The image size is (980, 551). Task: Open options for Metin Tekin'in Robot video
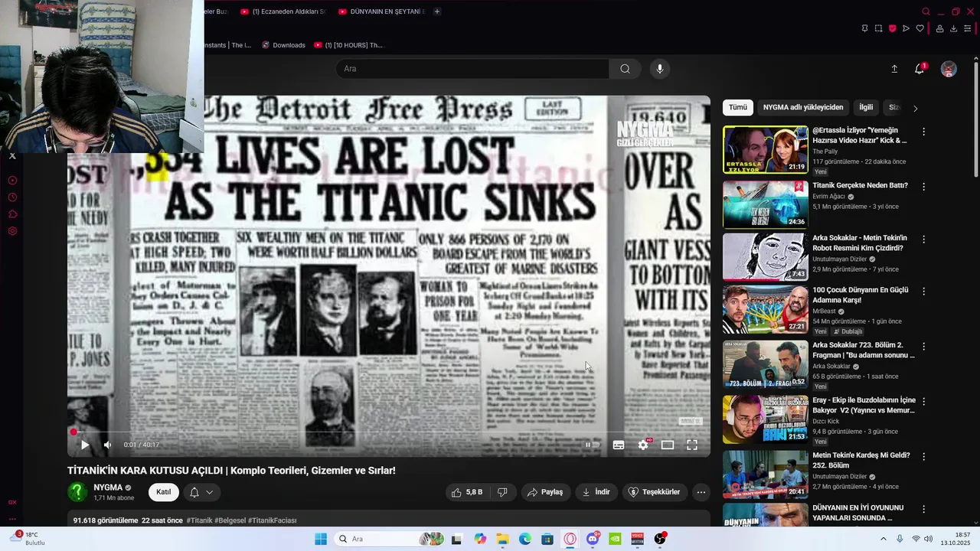(923, 240)
